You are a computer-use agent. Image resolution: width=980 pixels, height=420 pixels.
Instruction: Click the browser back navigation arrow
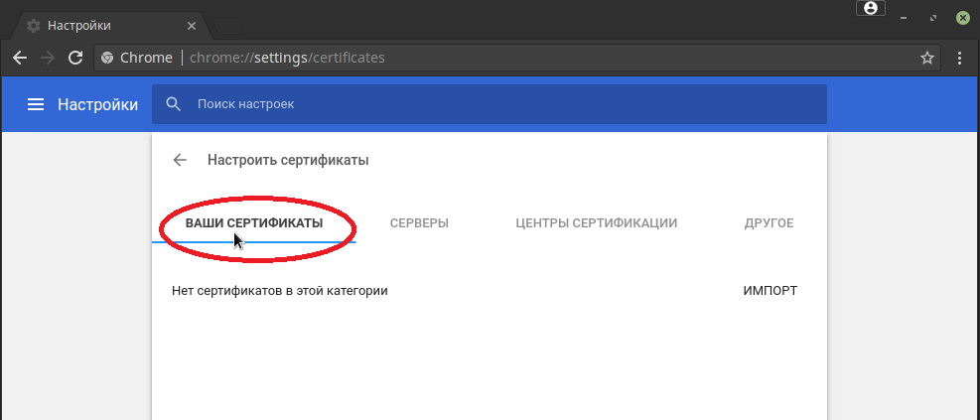pyautogui.click(x=20, y=58)
